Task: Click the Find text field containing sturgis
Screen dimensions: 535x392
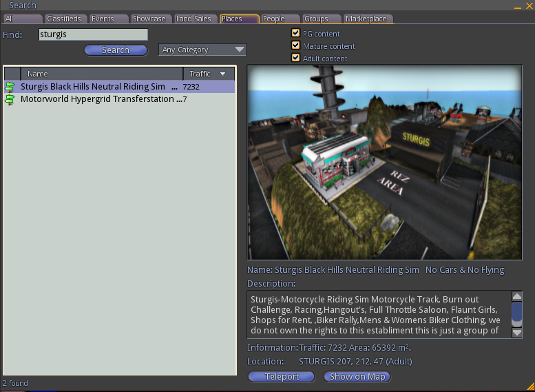Action: pyautogui.click(x=93, y=34)
